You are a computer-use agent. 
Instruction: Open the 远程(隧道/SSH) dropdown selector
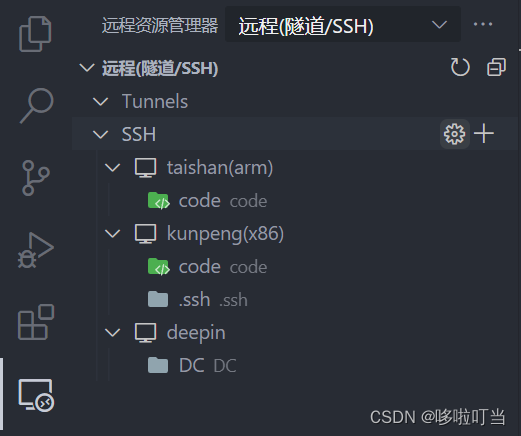click(x=343, y=25)
